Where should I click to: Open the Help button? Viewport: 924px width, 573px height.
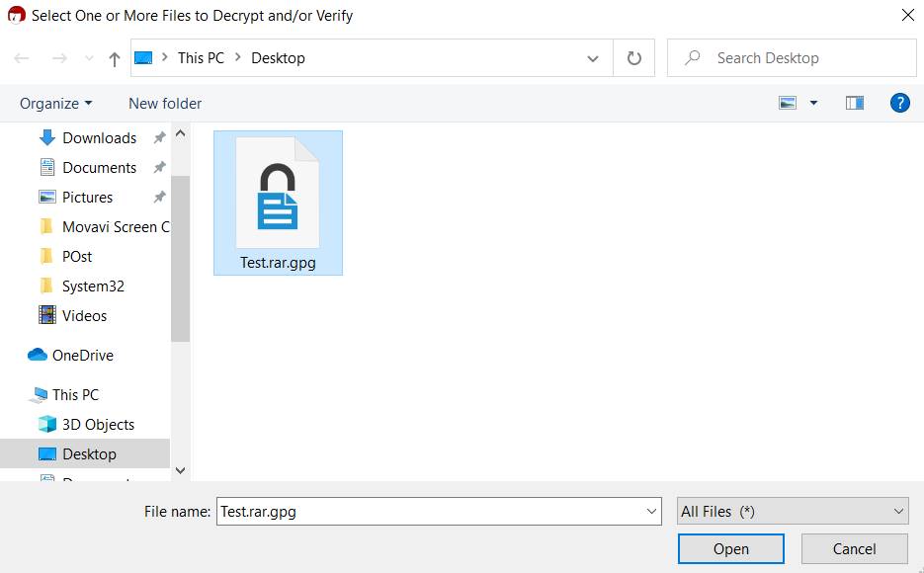(x=900, y=103)
